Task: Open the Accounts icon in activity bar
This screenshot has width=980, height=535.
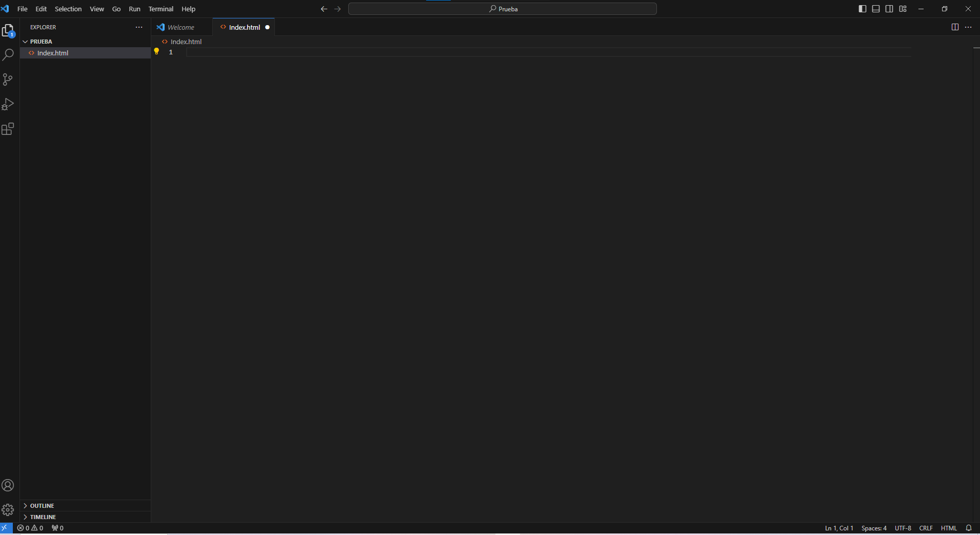Action: pyautogui.click(x=8, y=485)
